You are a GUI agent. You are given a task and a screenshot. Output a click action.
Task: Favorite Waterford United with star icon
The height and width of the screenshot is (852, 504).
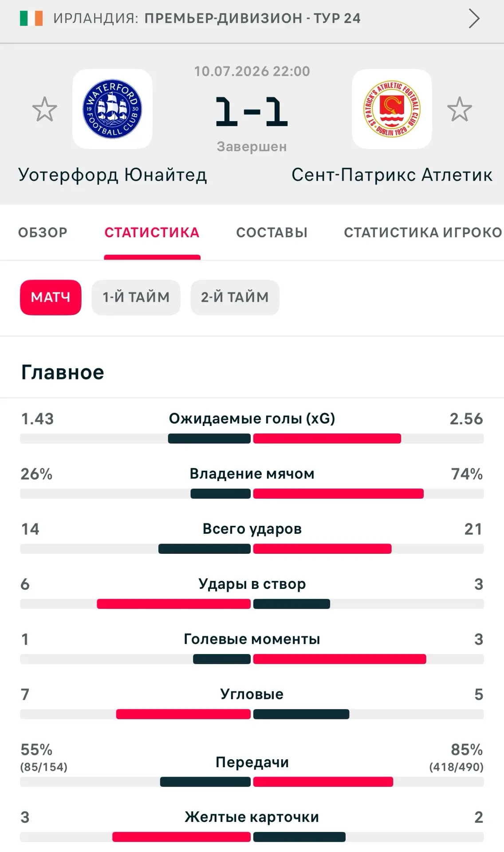[45, 109]
